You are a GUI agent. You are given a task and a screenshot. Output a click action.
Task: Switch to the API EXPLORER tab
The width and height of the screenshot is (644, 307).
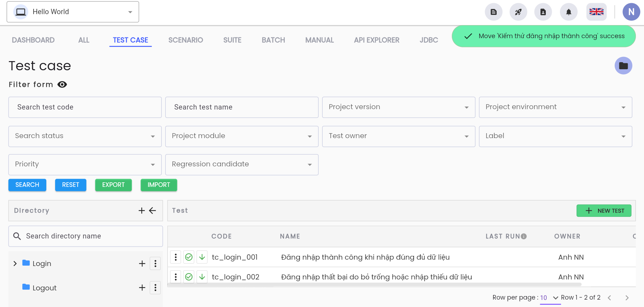tap(377, 40)
